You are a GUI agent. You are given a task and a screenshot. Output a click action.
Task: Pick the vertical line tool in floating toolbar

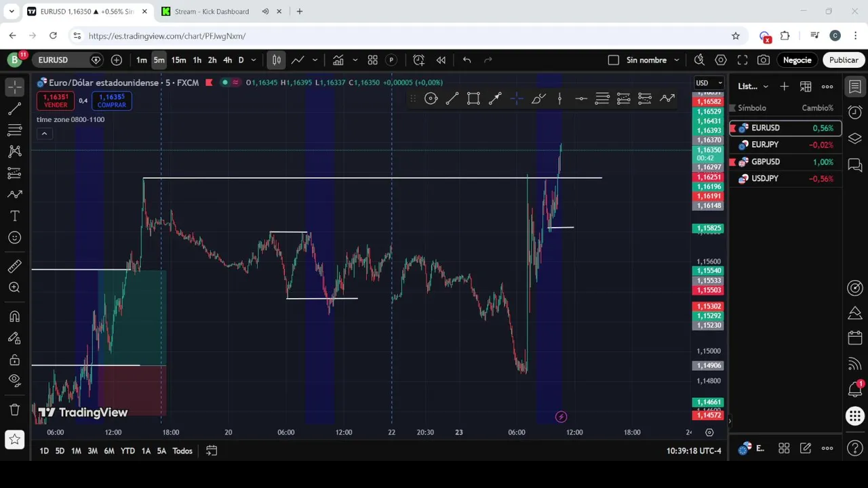(x=559, y=99)
